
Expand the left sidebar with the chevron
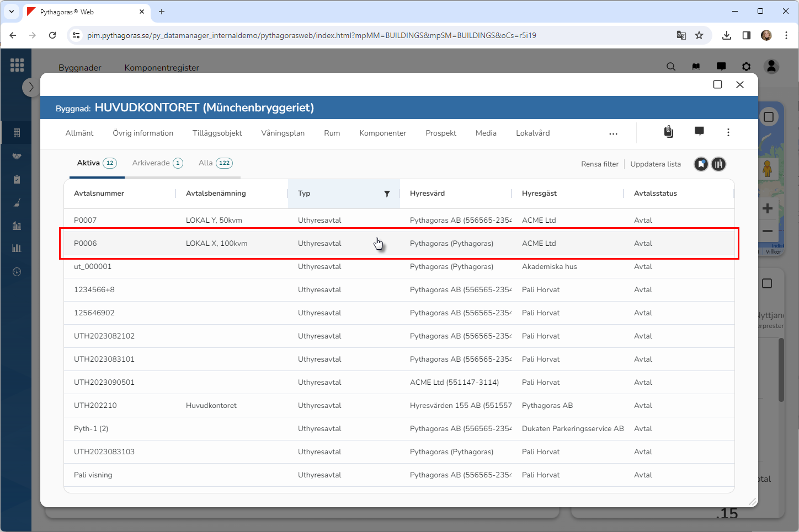(x=31, y=87)
